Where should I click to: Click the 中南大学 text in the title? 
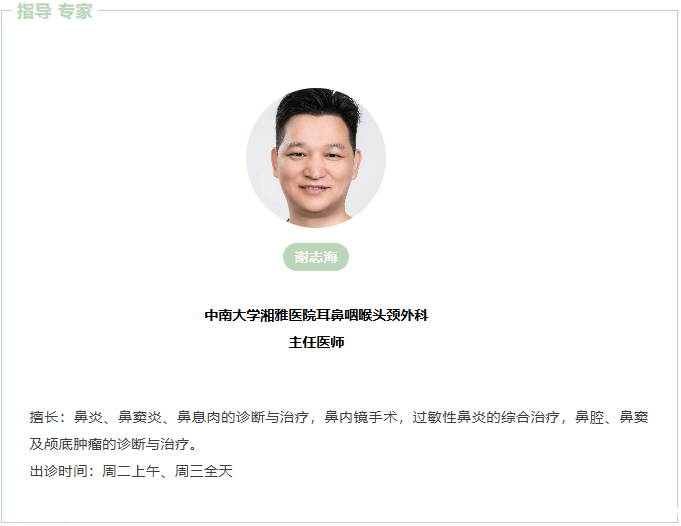point(232,315)
